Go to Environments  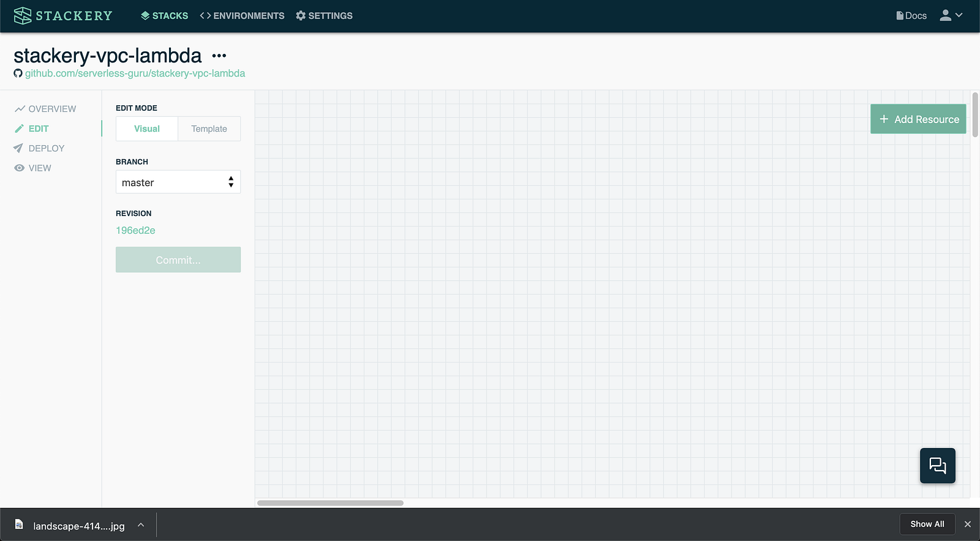click(x=242, y=16)
